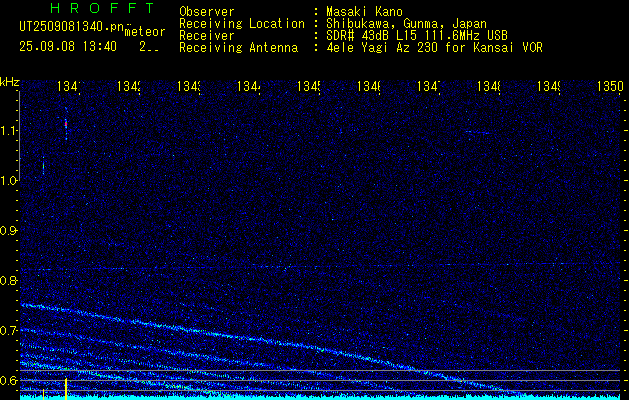Select the observer name Masaki Kano
The image size is (629, 400).
point(364,11)
